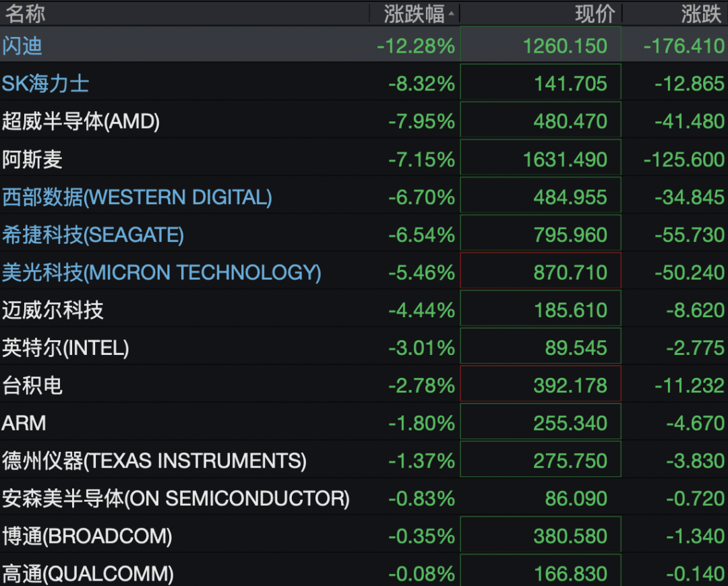The height and width of the screenshot is (586, 728).
Task: Click SK海力士 price cell 141.705
Action: pos(541,82)
